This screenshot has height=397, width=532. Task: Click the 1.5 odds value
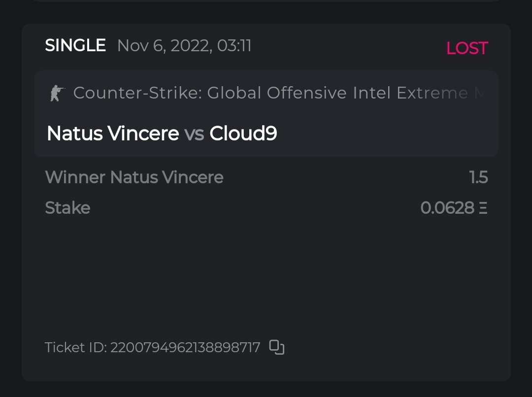pos(478,177)
